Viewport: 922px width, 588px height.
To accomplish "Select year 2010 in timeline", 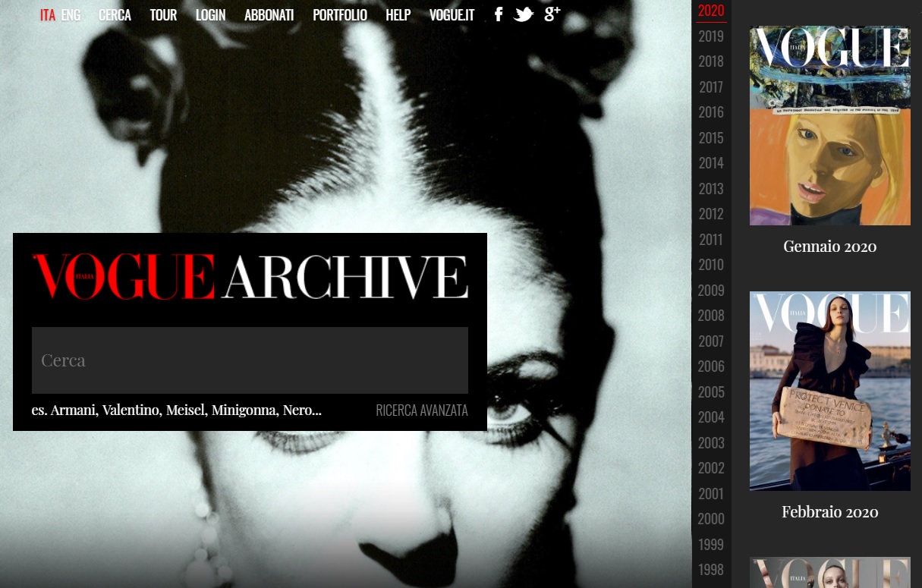I will 711,265.
